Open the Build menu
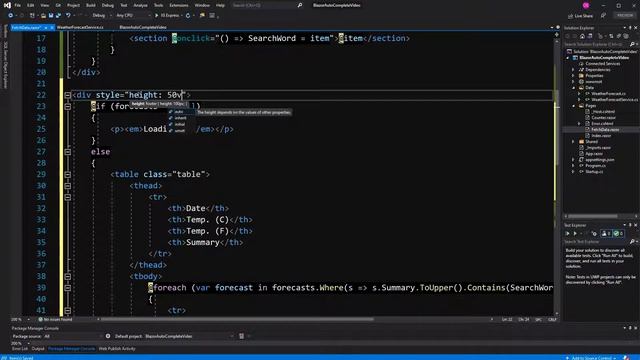 pyautogui.click(x=91, y=5)
